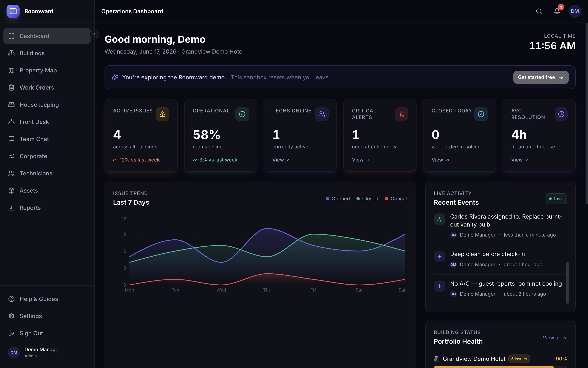Click the Active Issues warning triangle icon
This screenshot has height=368, width=588.
coord(162,114)
